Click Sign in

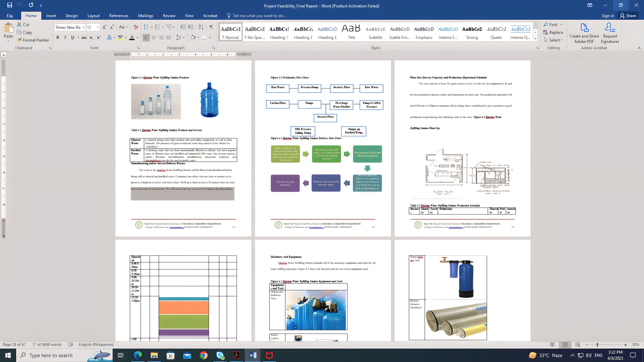point(608,15)
